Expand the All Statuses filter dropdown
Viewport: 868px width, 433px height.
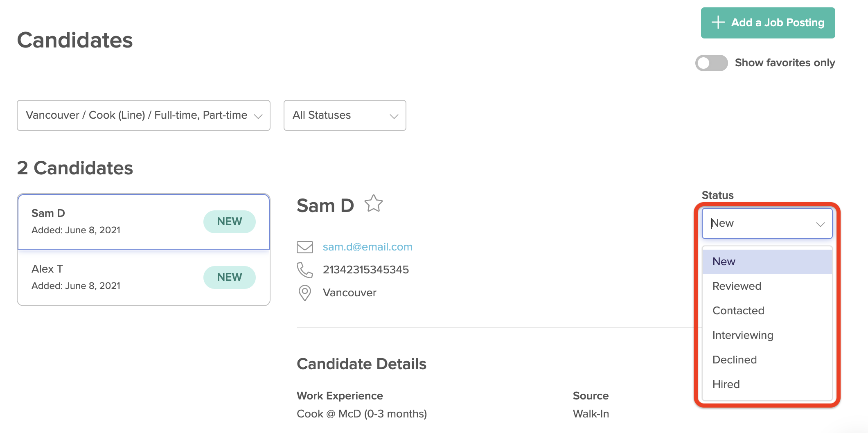pos(345,115)
